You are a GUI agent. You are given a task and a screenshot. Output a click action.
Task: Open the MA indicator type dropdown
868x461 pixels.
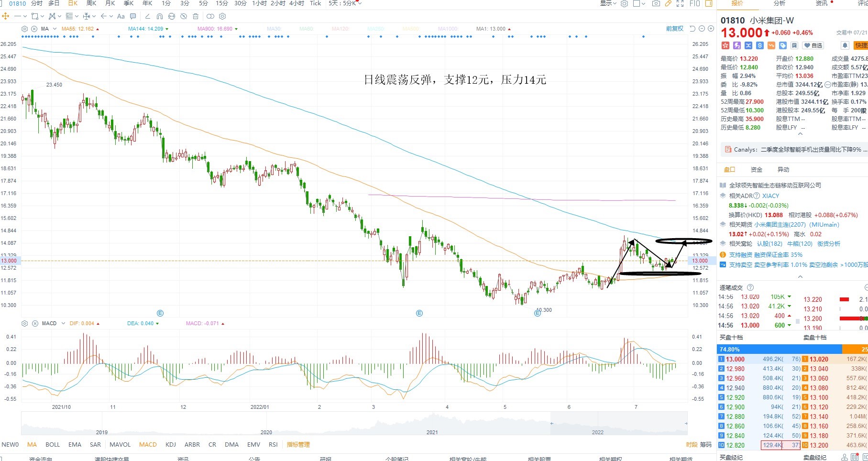[x=55, y=29]
